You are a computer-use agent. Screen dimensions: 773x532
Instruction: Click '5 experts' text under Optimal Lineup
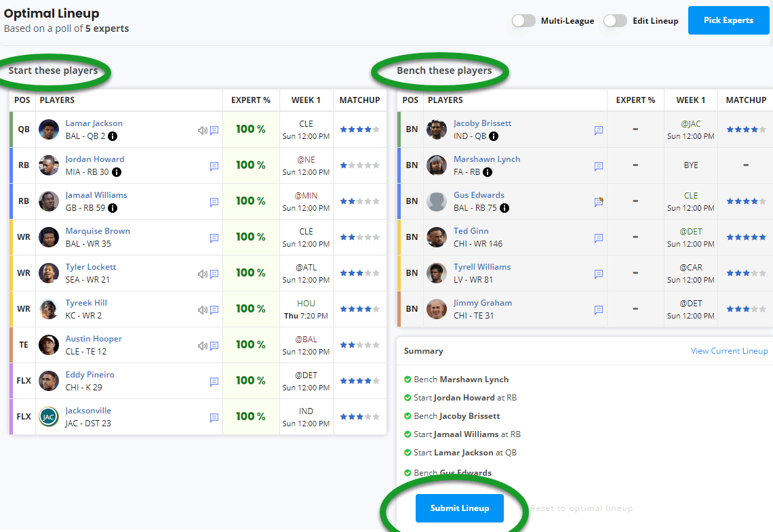click(107, 28)
